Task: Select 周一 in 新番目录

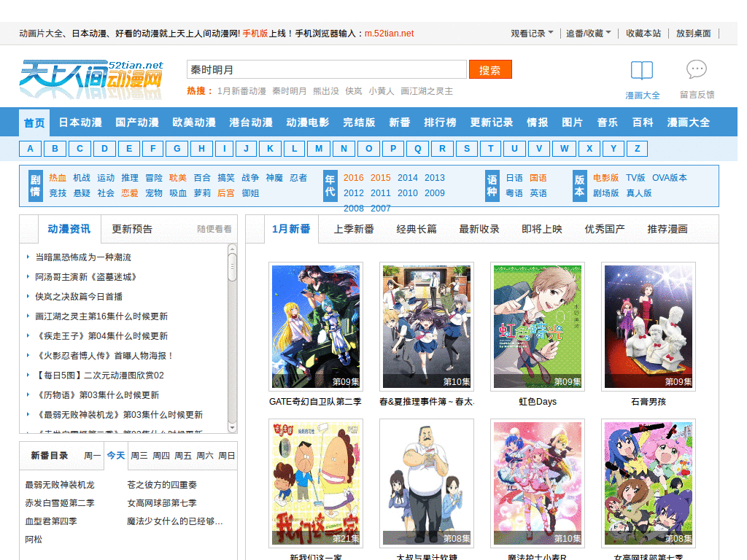Action: [93, 456]
